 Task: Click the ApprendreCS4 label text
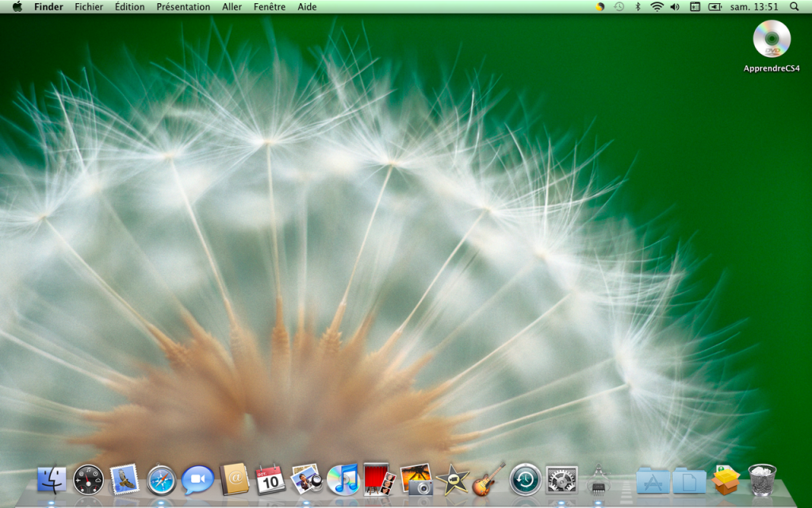coord(772,68)
